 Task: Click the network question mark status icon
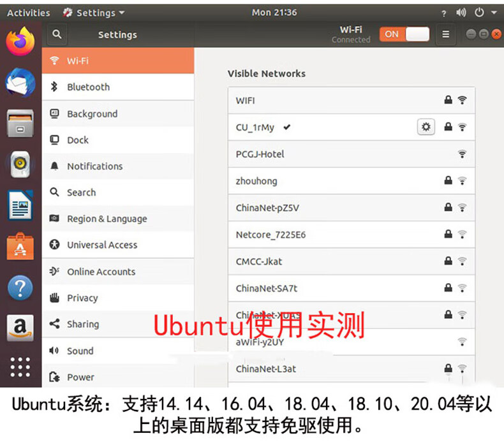click(444, 13)
